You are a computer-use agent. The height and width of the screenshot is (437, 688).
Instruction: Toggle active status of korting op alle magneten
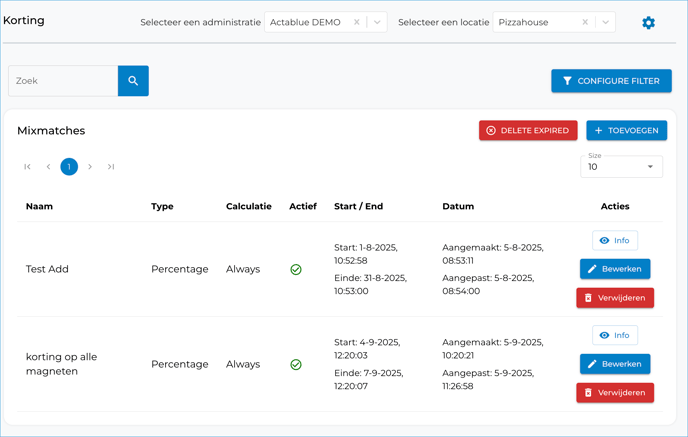[x=296, y=364]
